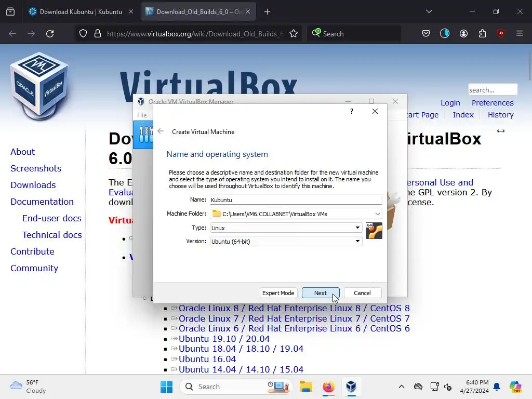Switch to Expert Mode in the wizard
Viewport: 532px width, 399px height.
coord(278,293)
